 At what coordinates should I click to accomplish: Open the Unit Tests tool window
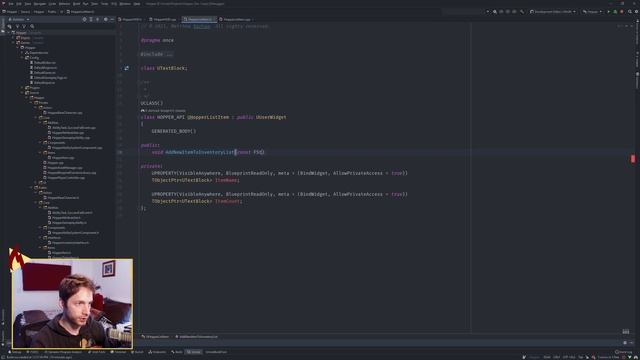(97, 352)
